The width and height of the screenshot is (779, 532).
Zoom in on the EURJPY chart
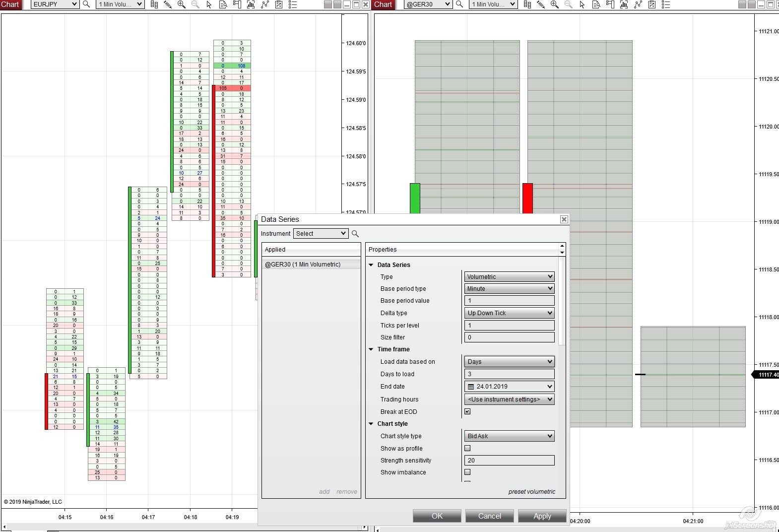coord(182,4)
